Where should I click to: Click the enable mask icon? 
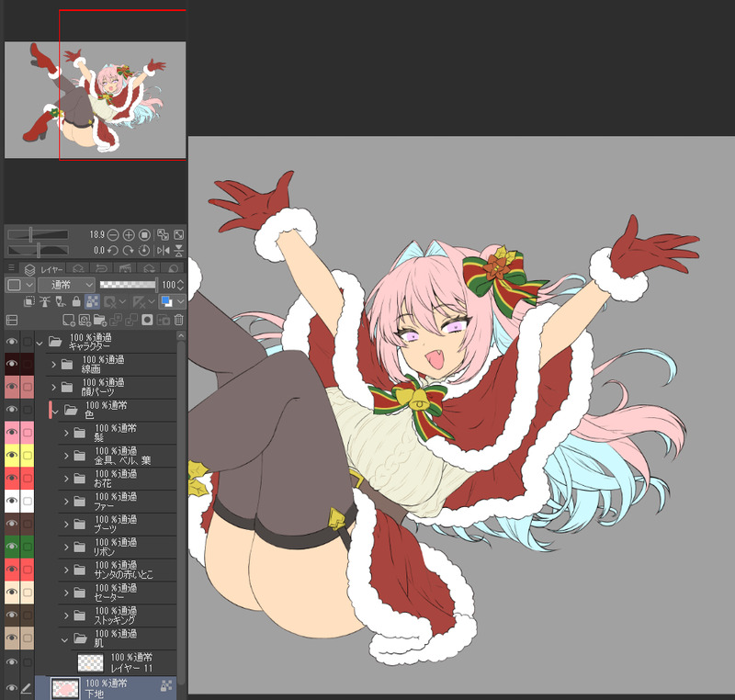tap(109, 301)
